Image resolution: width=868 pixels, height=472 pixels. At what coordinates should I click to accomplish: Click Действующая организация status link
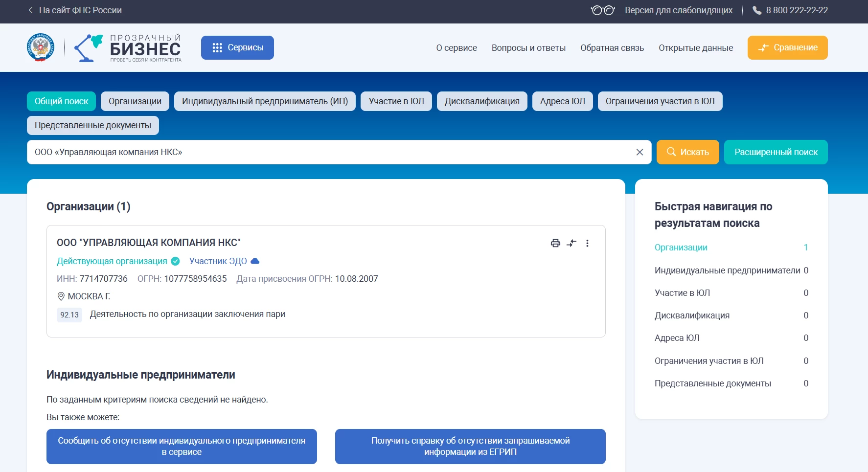(112, 261)
